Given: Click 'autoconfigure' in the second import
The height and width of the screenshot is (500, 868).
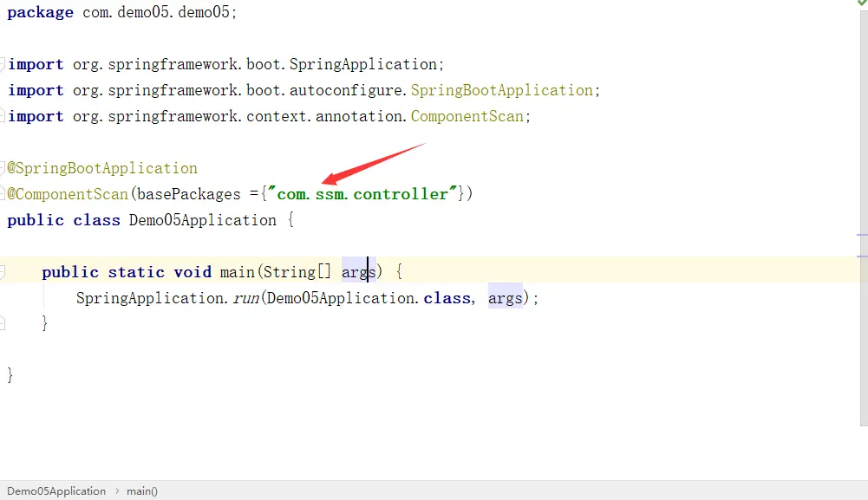Looking at the screenshot, I should pos(346,90).
